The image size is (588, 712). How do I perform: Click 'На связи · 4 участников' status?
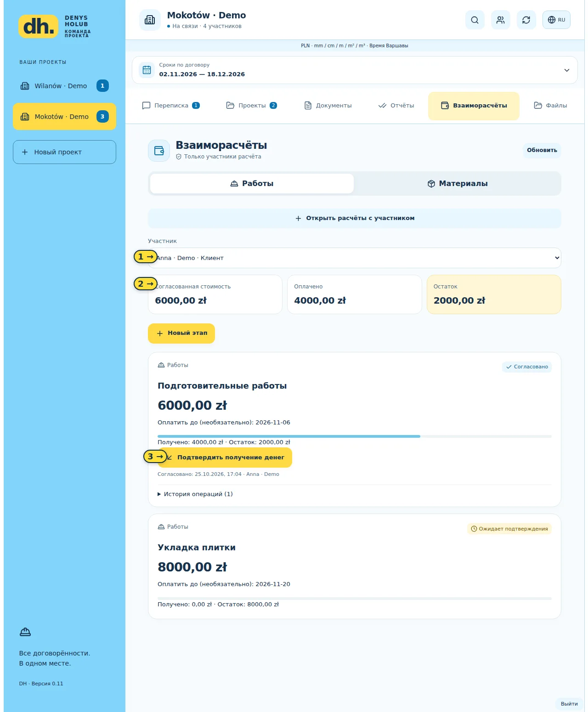pos(204,26)
